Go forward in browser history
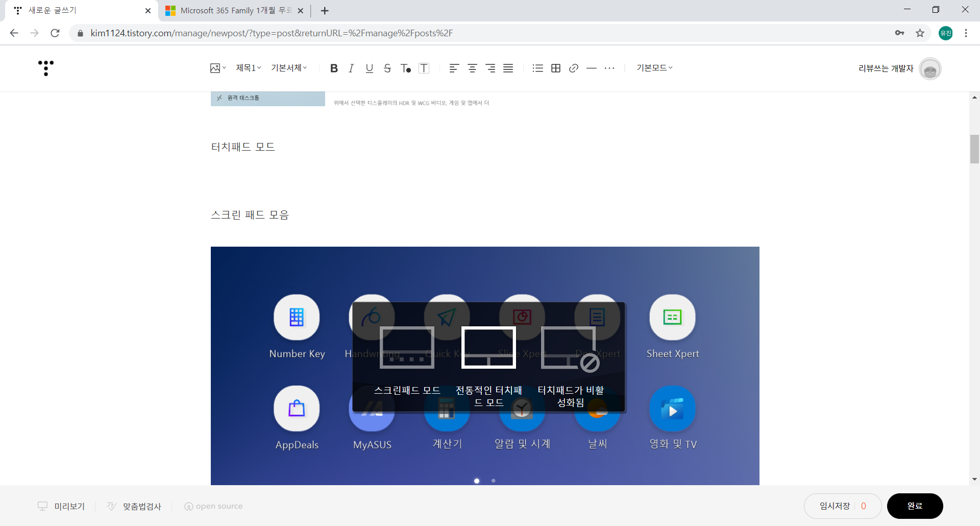 pyautogui.click(x=34, y=33)
